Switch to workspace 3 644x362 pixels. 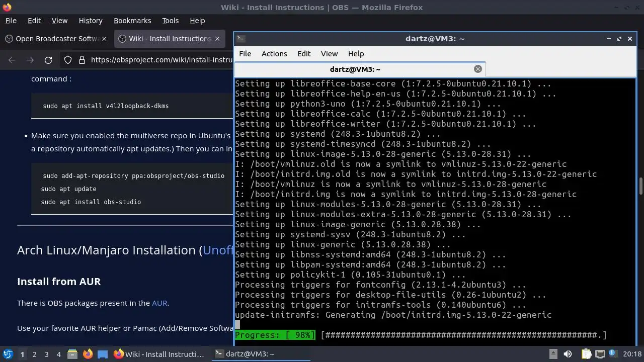point(46,354)
